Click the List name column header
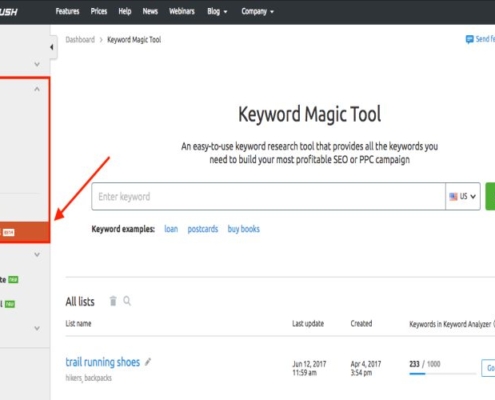 coord(78,323)
